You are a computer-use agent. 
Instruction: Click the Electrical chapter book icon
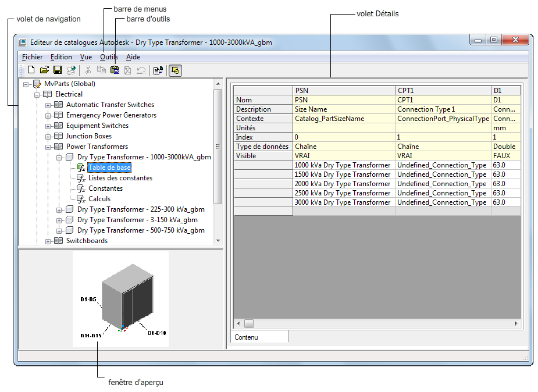coord(47,94)
